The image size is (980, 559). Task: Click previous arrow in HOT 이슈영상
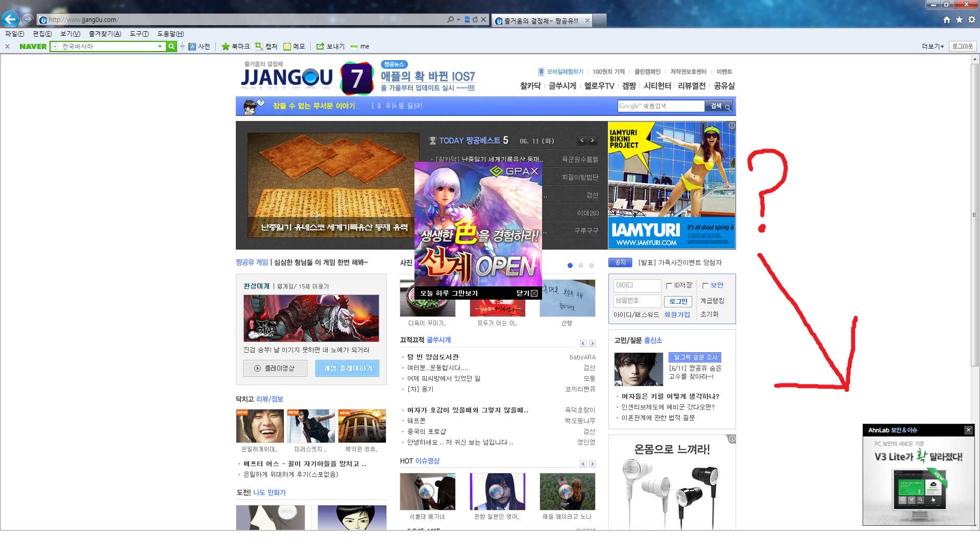coord(583,464)
